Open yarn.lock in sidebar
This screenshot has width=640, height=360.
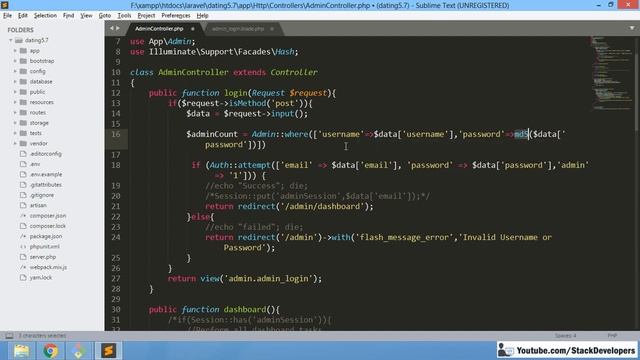40,278
